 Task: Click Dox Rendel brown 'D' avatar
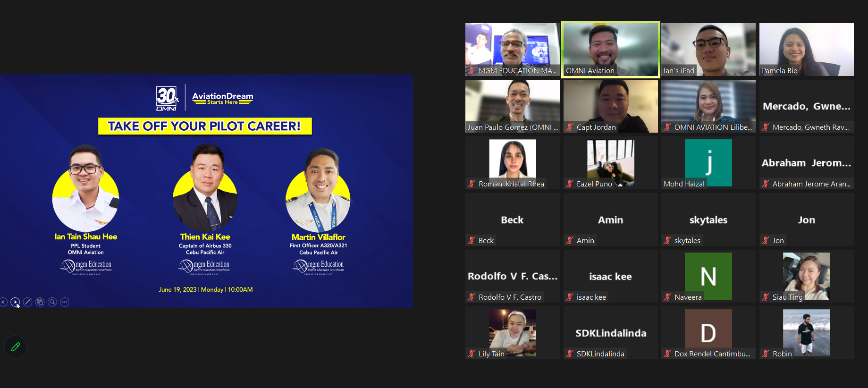[x=708, y=333]
